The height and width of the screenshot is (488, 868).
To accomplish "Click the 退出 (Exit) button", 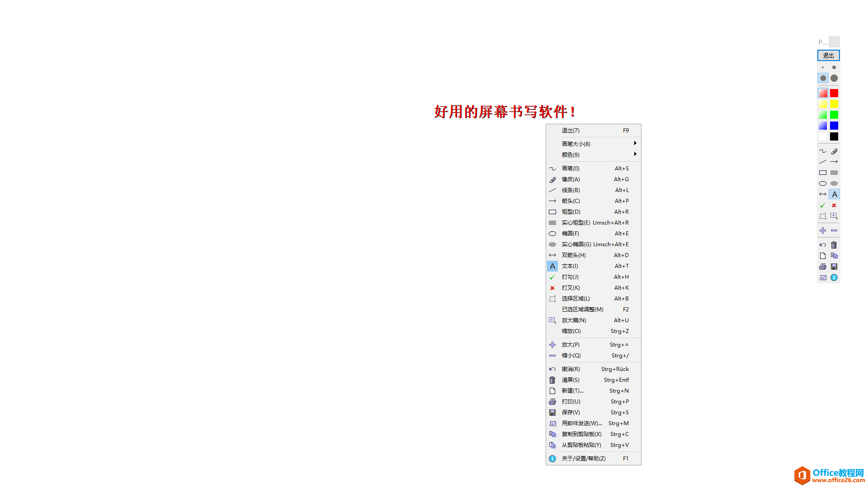I will coord(828,56).
